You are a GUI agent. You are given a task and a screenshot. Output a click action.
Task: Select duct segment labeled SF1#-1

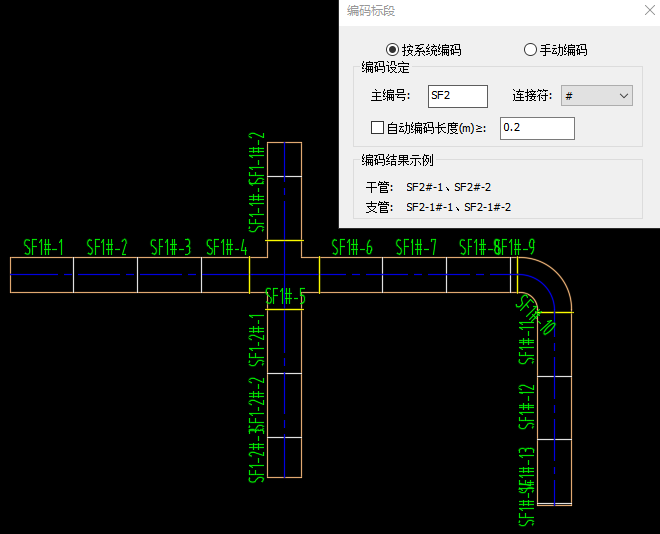click(x=42, y=274)
